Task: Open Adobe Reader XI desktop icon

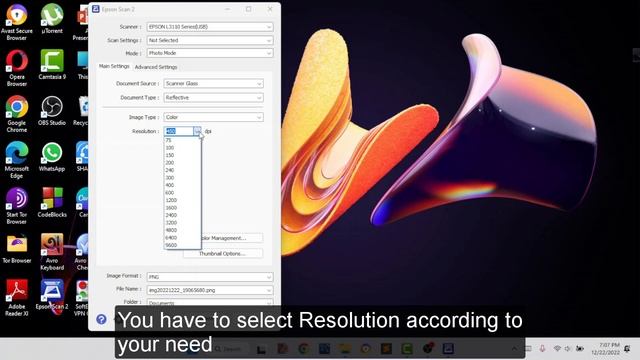Action: coord(17,298)
